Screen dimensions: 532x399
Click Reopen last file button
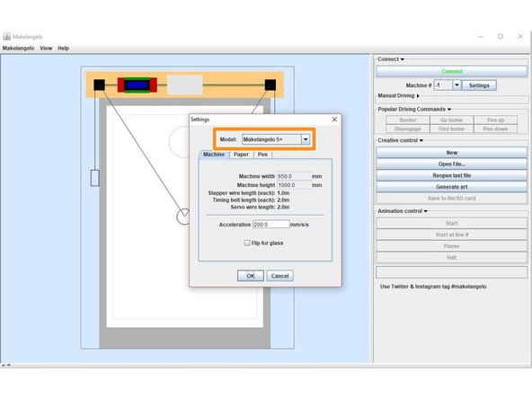coord(452,175)
